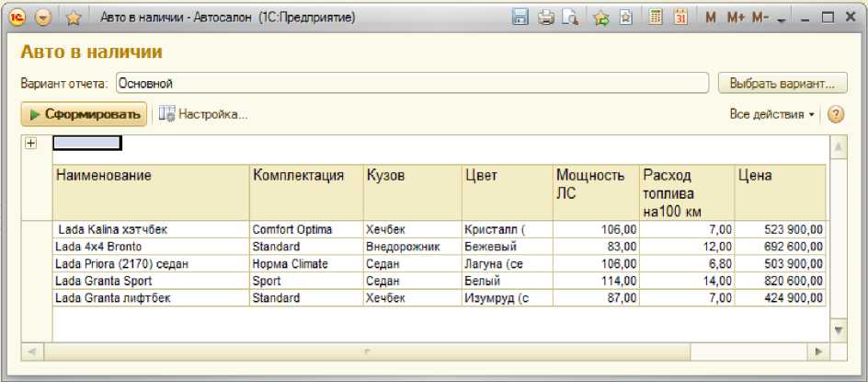868x382 pixels.
Task: Click the favorites star icon in title bar
Action: 74,18
